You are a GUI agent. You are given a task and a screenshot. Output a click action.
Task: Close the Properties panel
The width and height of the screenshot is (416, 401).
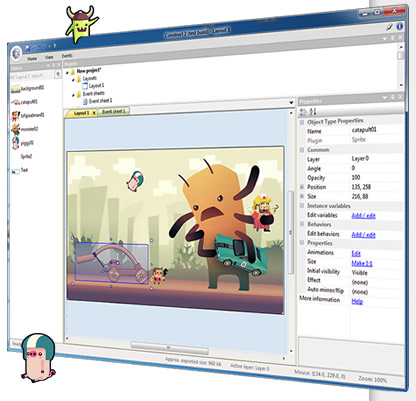pos(400,97)
